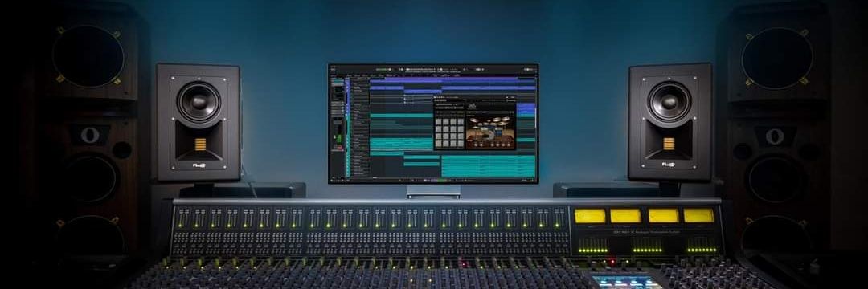The width and height of the screenshot is (868, 289).
Task: Hit the top-left pad of the drum pad grid
Action: pyautogui.click(x=439, y=121)
